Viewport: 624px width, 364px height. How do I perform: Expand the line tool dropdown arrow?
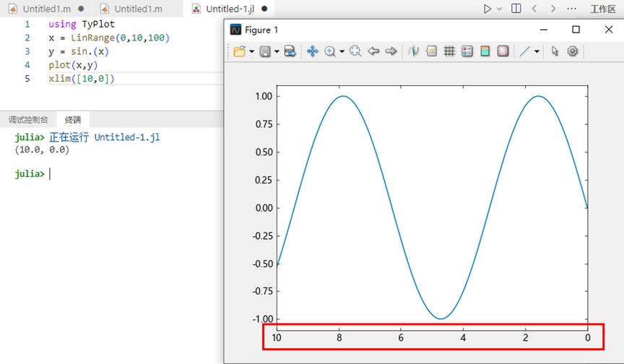tap(537, 51)
